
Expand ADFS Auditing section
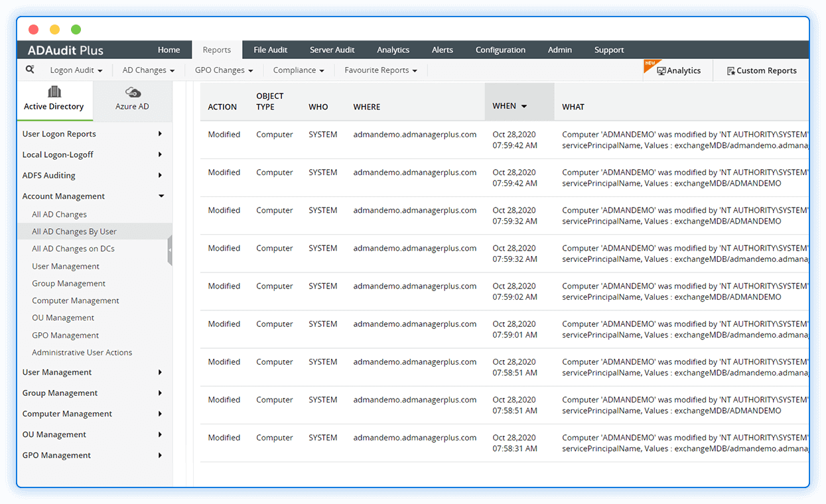(x=160, y=176)
